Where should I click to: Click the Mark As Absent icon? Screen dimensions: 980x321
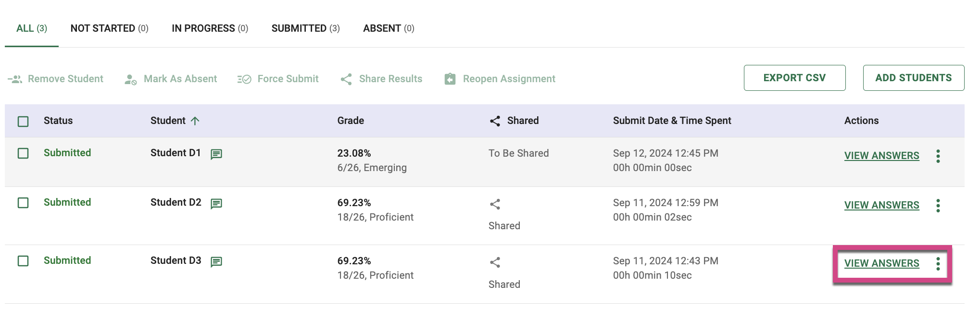pos(130,79)
